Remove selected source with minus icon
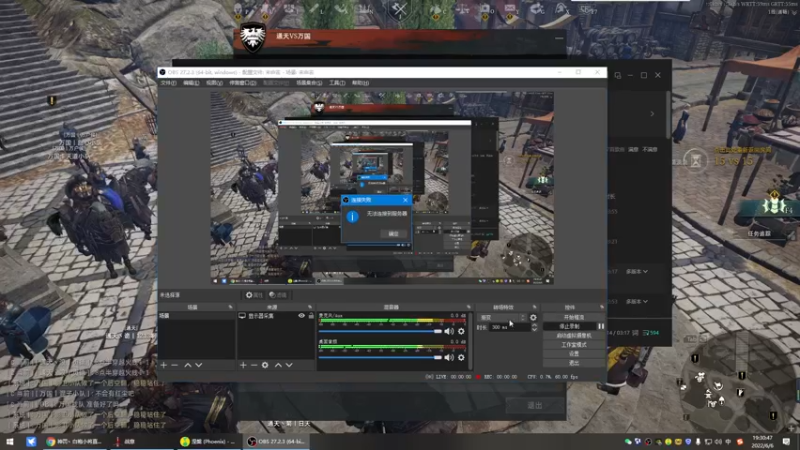 (x=254, y=365)
